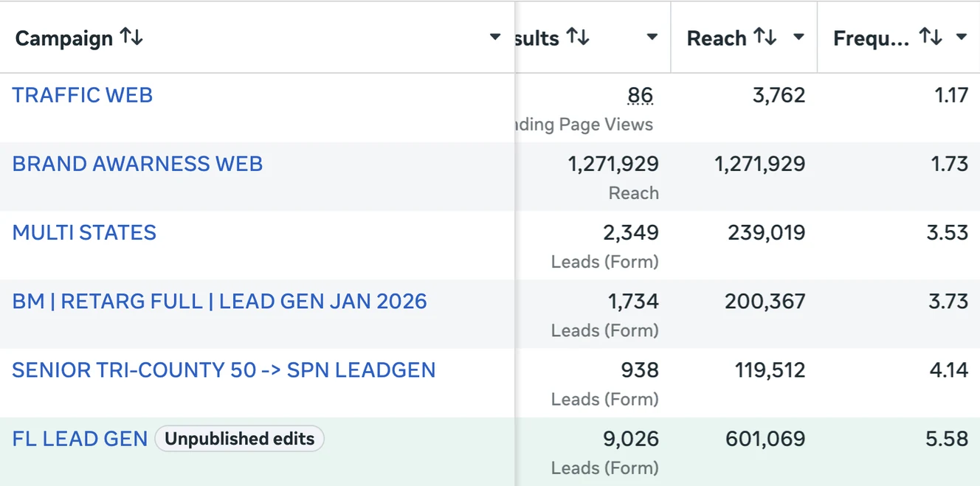The width and height of the screenshot is (980, 486).
Task: Open the BRAND AWARNESS WEB campaign
Action: 137,164
